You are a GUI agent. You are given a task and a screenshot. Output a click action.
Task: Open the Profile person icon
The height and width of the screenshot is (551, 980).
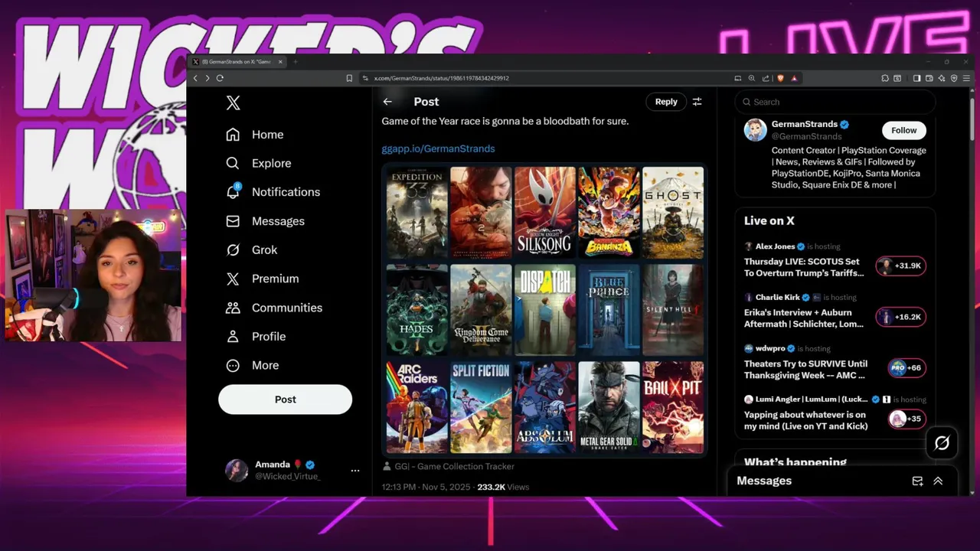(x=233, y=337)
